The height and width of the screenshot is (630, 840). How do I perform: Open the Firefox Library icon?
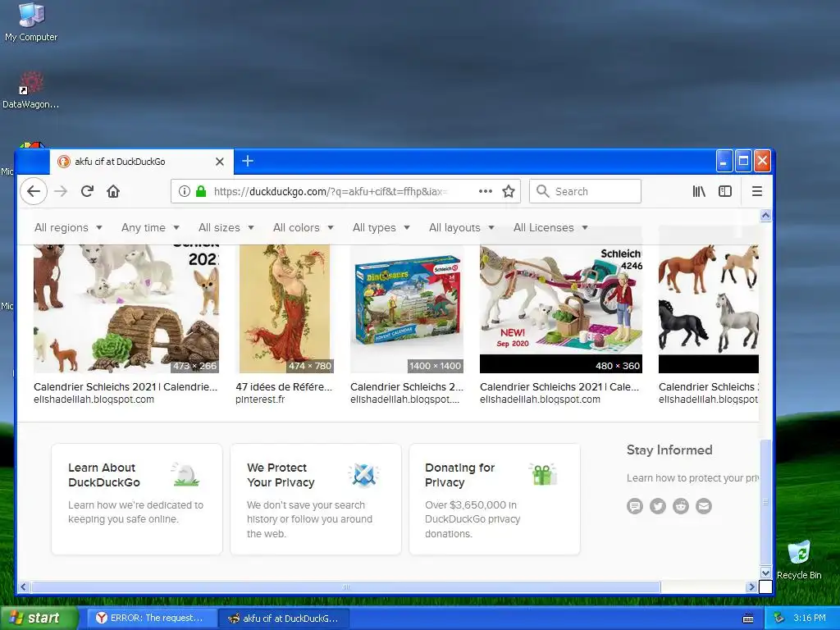699,191
